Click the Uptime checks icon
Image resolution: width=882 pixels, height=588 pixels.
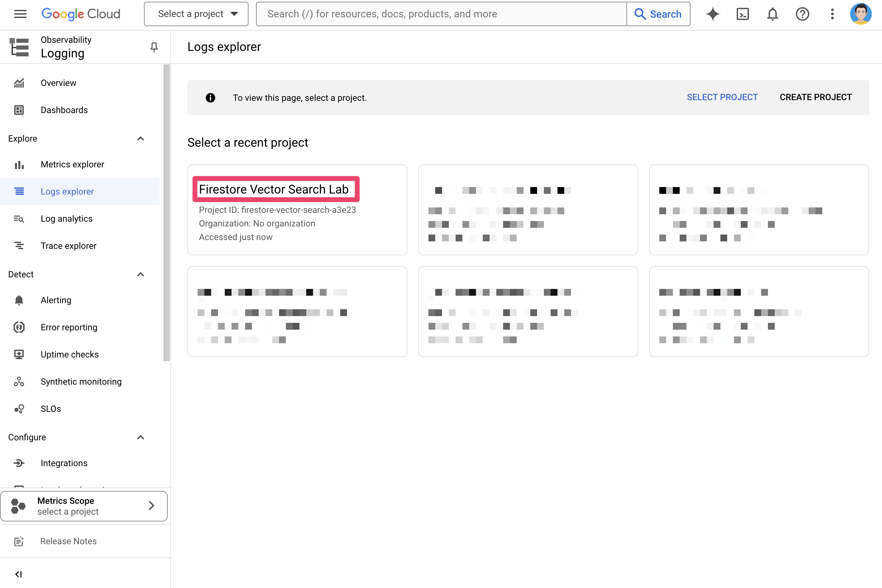(18, 354)
